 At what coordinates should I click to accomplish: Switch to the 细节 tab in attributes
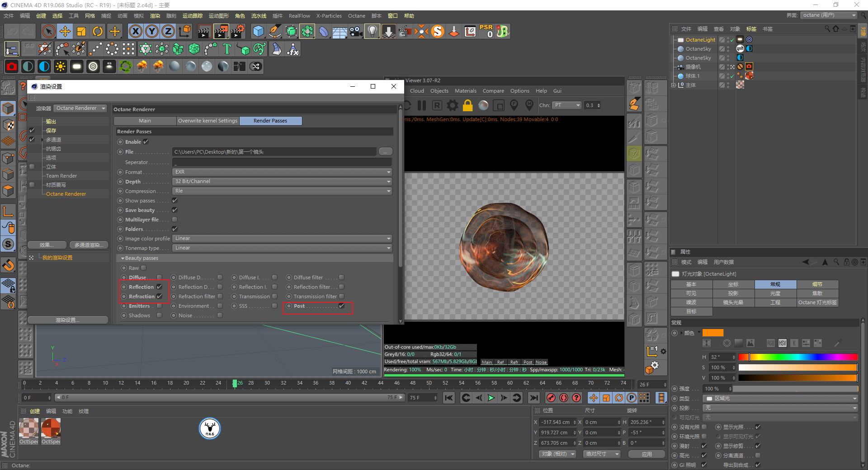click(817, 284)
